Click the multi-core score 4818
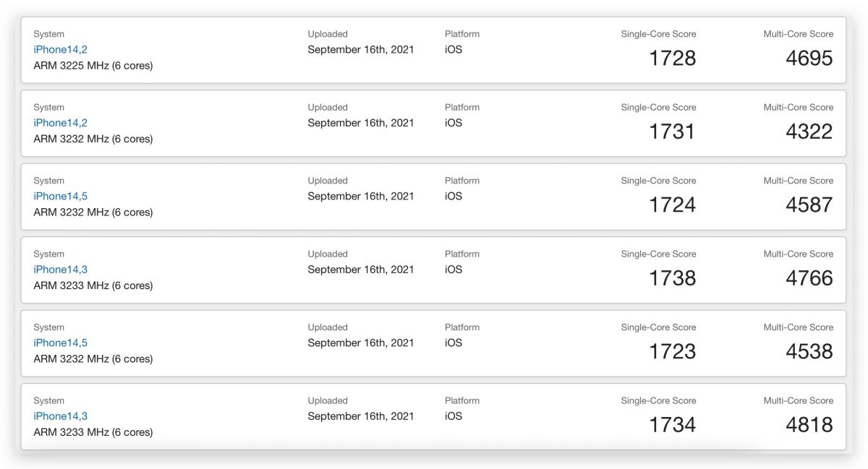868x469 pixels. (809, 425)
